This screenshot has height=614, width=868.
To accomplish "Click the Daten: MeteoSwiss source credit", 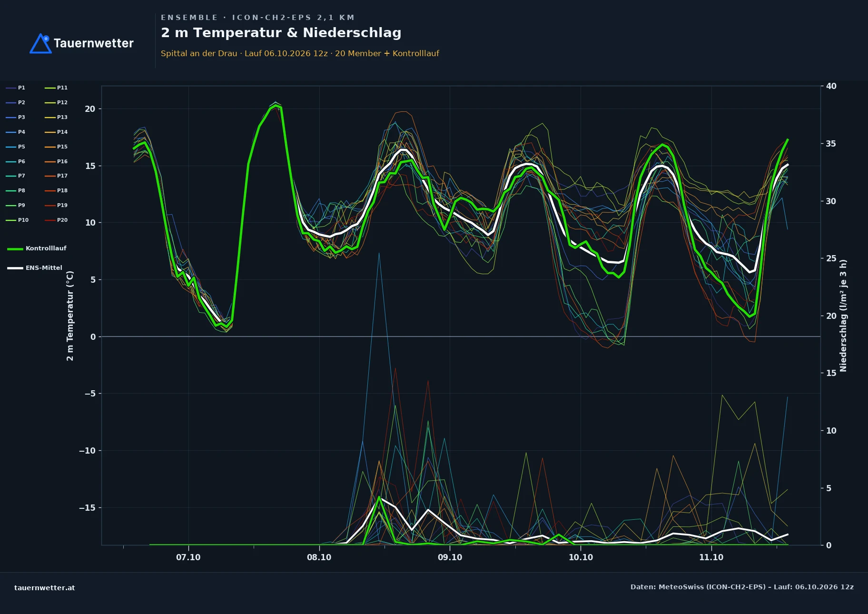I will pyautogui.click(x=742, y=587).
